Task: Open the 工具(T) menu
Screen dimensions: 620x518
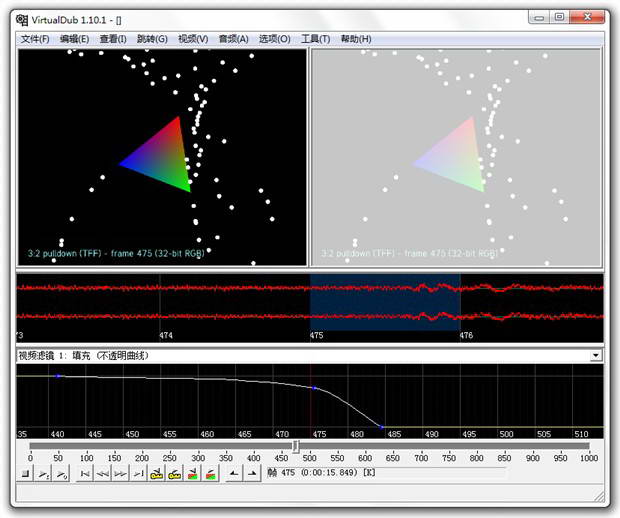Action: [315, 39]
